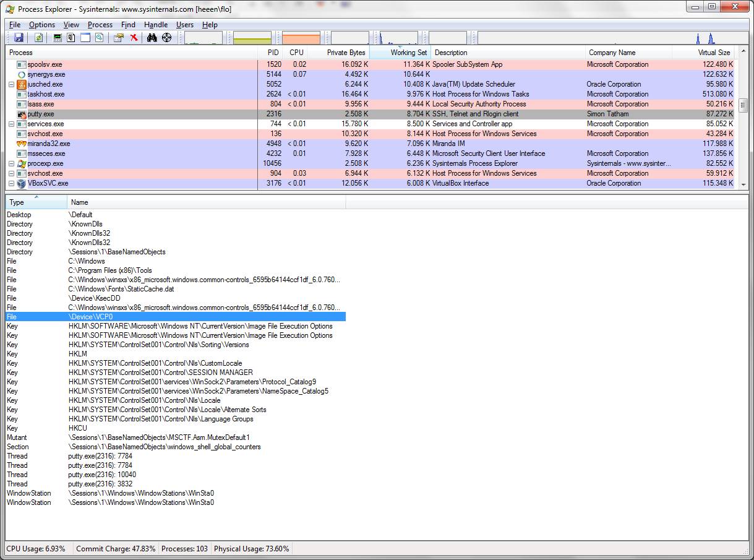Select the windows_shell_global_counters section handle
The height and width of the screenshot is (560, 754).
tap(176, 447)
